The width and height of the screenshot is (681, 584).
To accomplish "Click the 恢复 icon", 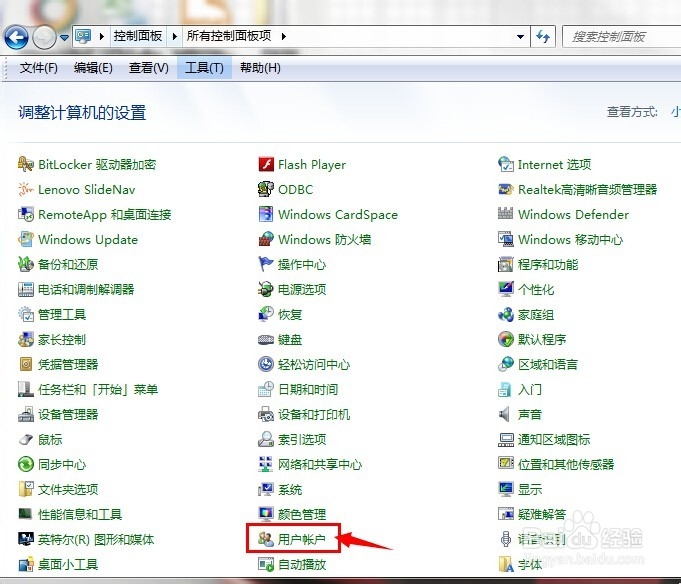I will 266,314.
